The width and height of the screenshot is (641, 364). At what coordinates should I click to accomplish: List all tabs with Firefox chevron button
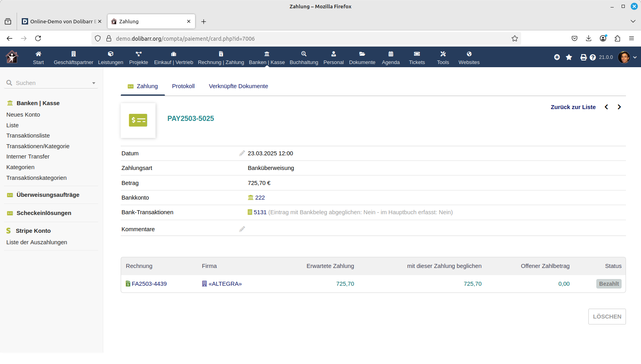coord(633,21)
